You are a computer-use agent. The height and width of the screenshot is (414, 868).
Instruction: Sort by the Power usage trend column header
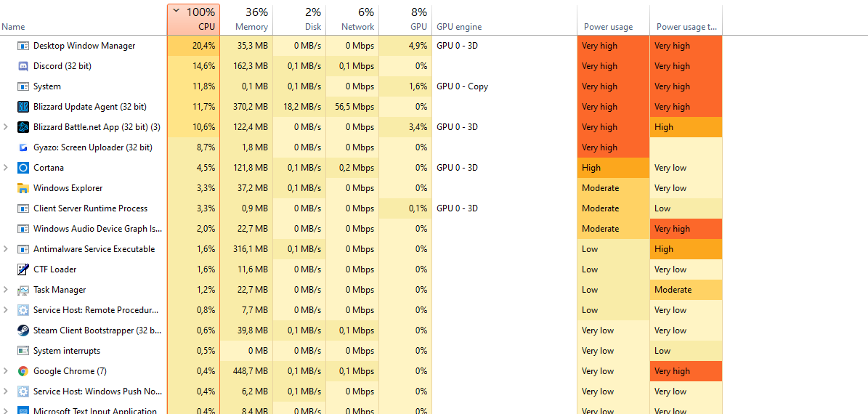pos(686,20)
